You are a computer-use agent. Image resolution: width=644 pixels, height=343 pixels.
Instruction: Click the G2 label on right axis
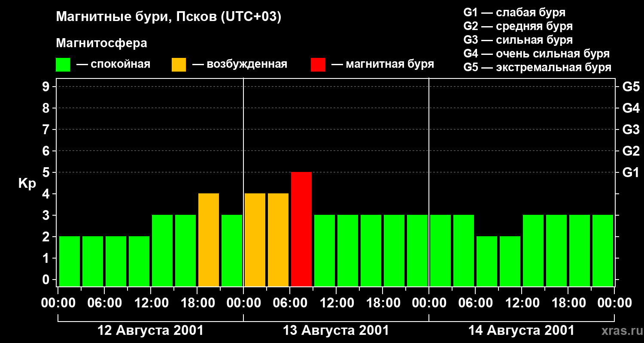tap(631, 151)
